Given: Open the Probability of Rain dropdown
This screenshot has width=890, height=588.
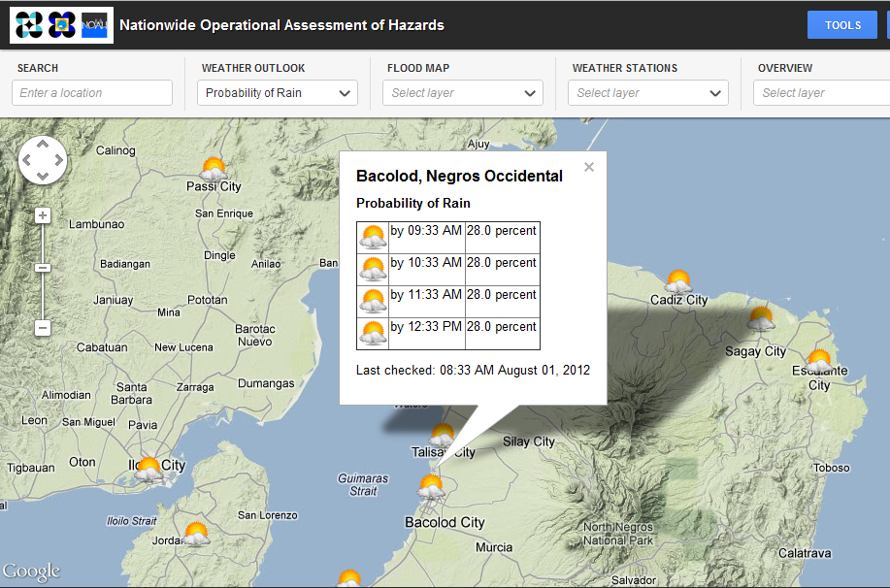Looking at the screenshot, I should tap(277, 92).
